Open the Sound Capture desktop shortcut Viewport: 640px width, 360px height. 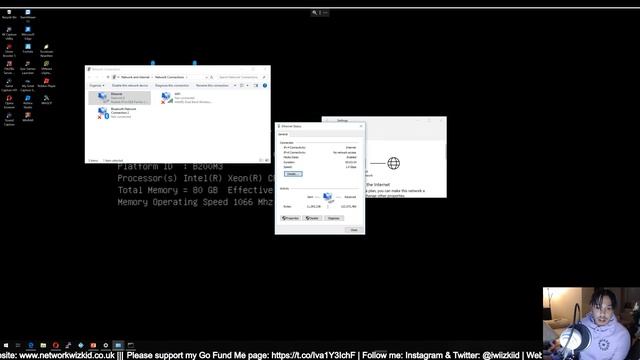click(9, 119)
